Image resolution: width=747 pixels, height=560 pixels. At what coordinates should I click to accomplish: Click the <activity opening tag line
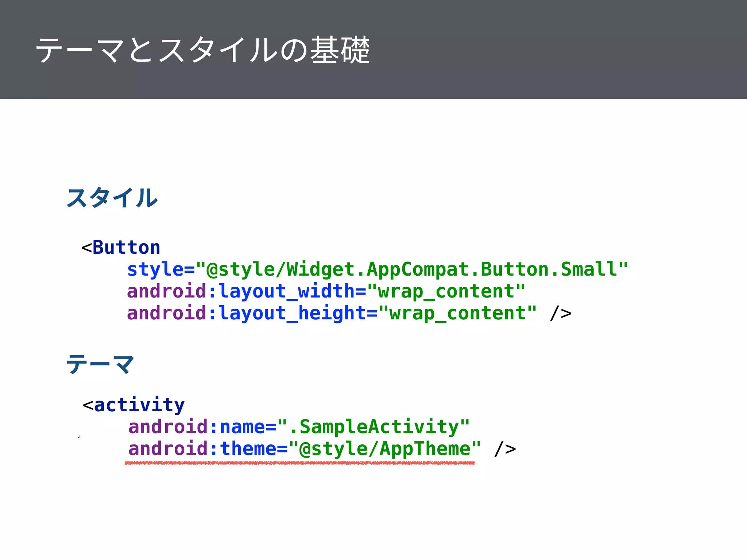[x=134, y=405]
